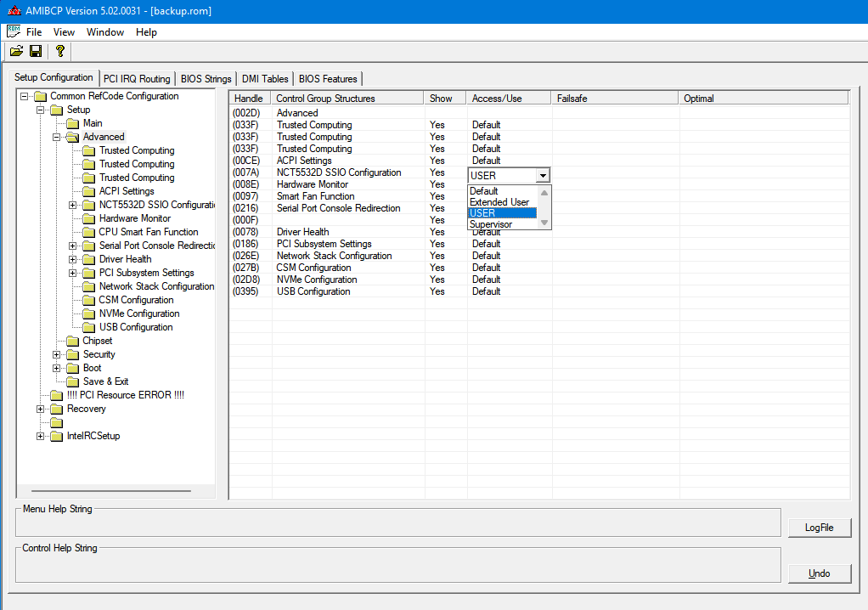This screenshot has height=610, width=868.
Task: Click the unnamed folder icon below Recovery
Action: pos(56,423)
